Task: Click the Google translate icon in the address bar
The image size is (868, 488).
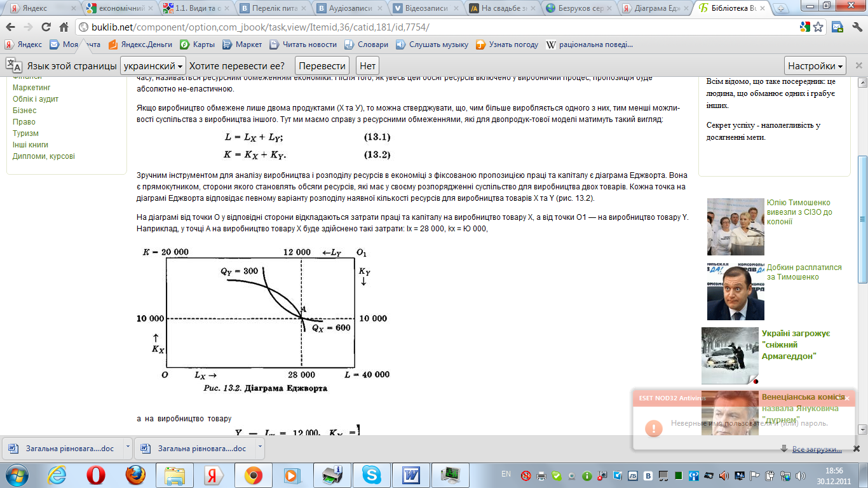Action: [805, 27]
